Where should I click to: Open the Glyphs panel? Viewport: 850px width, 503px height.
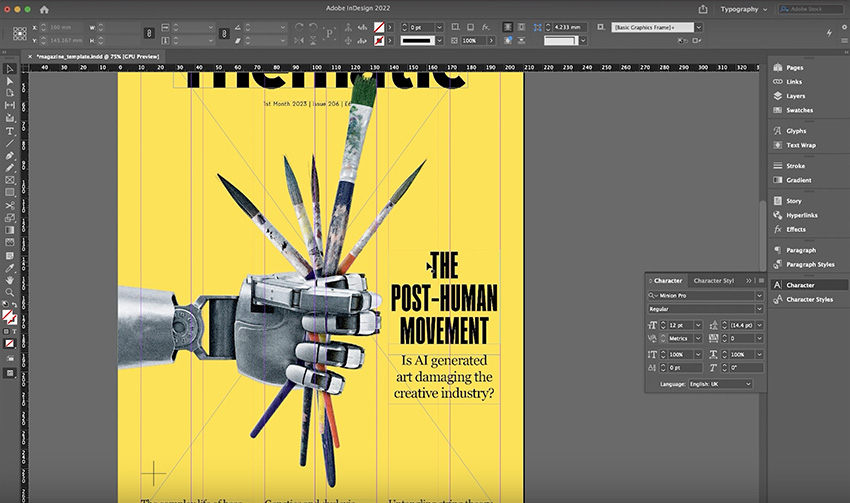pos(796,131)
